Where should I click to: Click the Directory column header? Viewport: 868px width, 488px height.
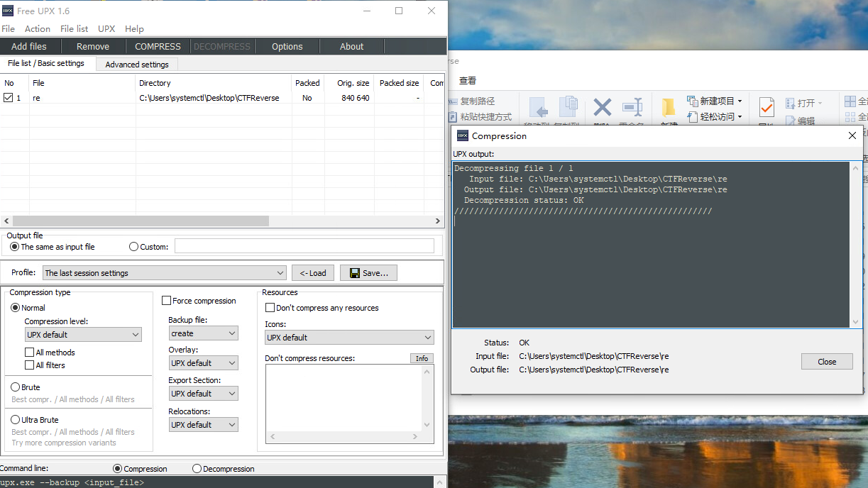(214, 83)
